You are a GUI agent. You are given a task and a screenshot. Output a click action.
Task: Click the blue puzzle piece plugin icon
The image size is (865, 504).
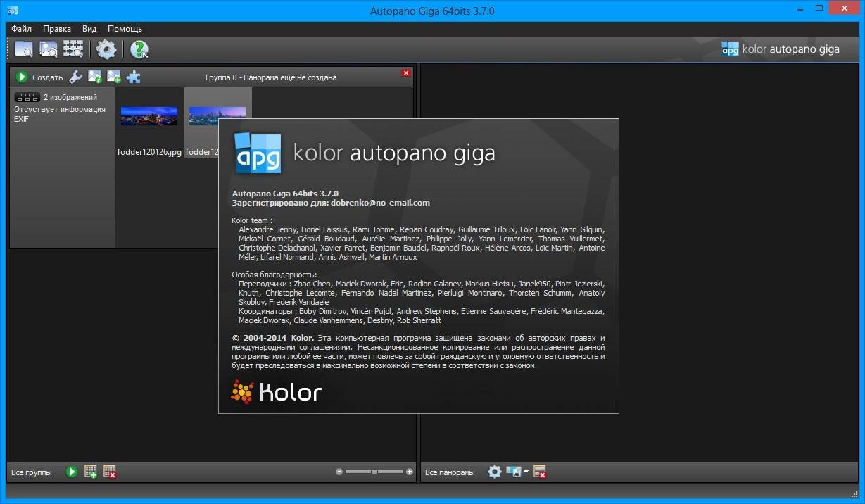pos(133,77)
